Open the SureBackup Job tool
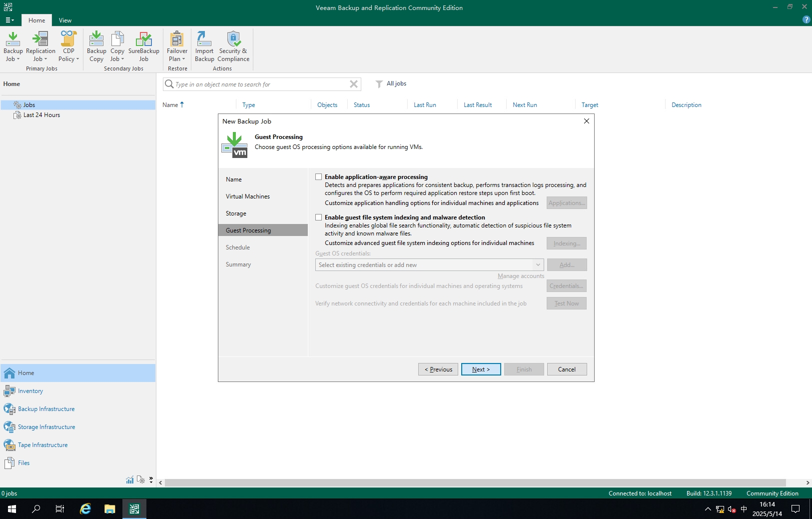Viewport: 812px width, 519px height. (x=143, y=40)
